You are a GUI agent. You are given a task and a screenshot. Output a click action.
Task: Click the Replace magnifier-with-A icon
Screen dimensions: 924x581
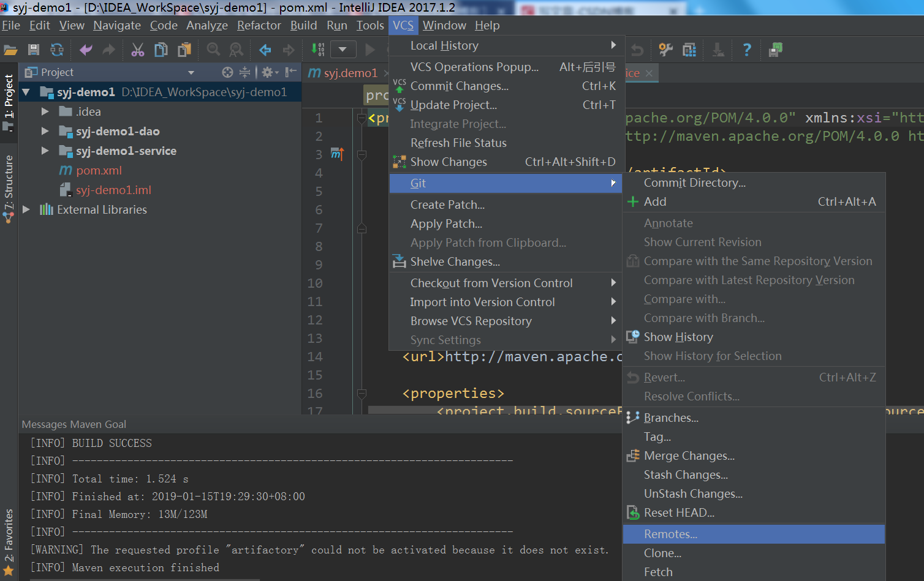click(x=236, y=50)
